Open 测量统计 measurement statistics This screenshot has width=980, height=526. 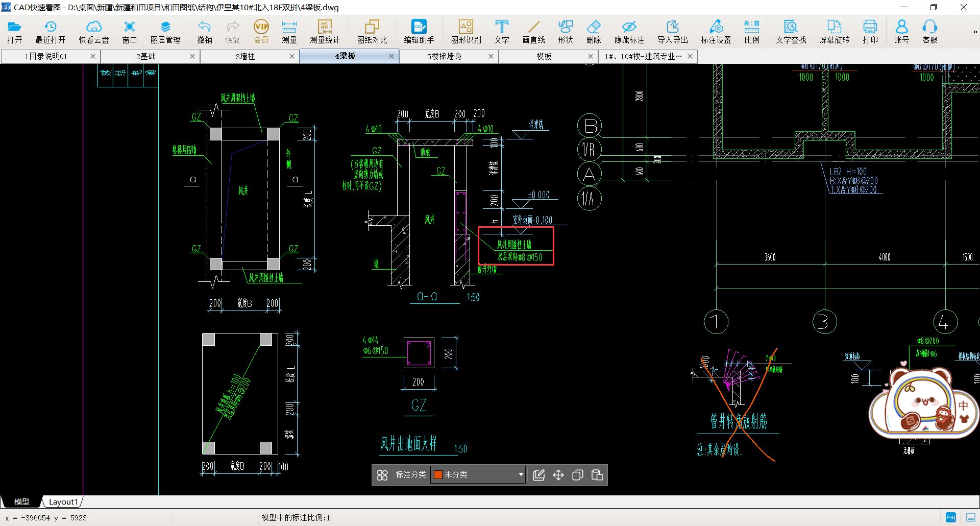[x=325, y=32]
